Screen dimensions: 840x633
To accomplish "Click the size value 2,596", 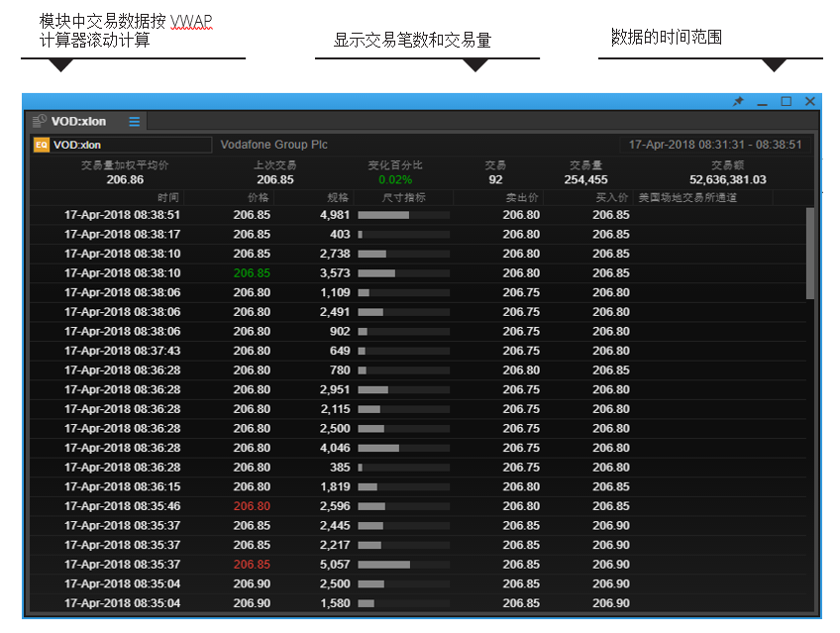I will tap(335, 506).
